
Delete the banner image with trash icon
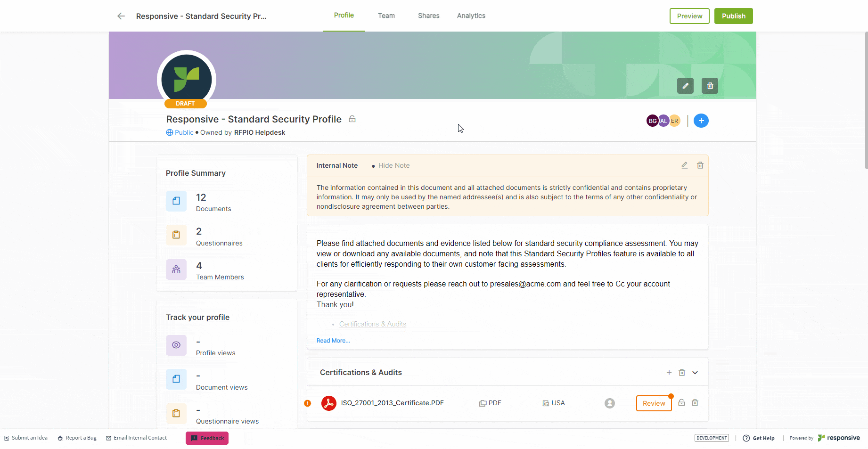coord(710,86)
